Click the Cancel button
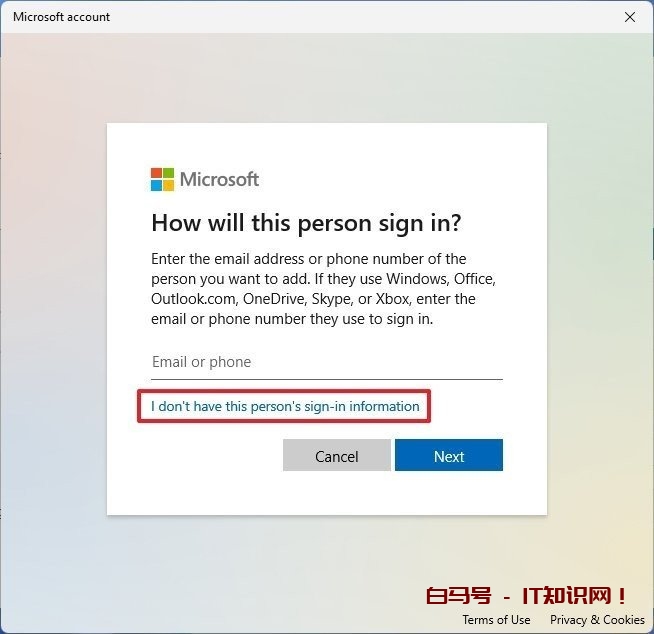This screenshot has height=634, width=654. tap(337, 455)
